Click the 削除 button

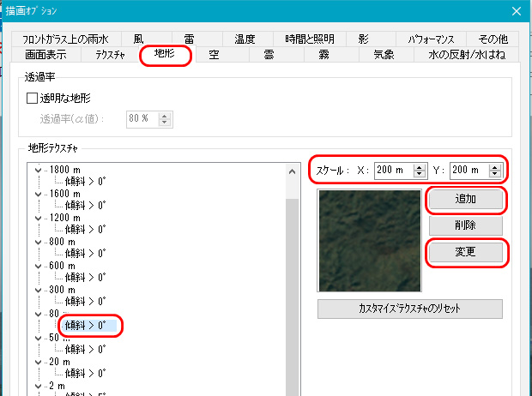(465, 225)
